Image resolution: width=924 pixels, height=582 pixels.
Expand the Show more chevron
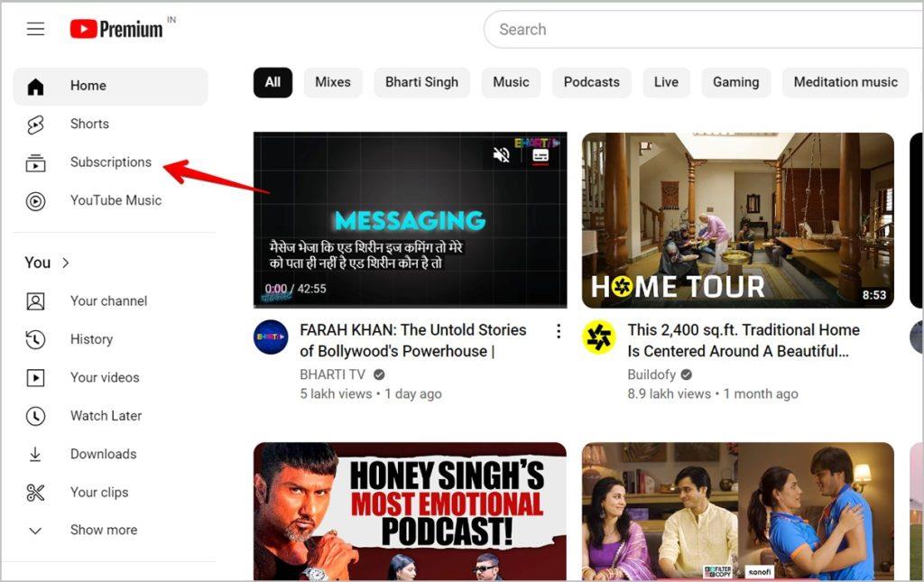[35, 531]
